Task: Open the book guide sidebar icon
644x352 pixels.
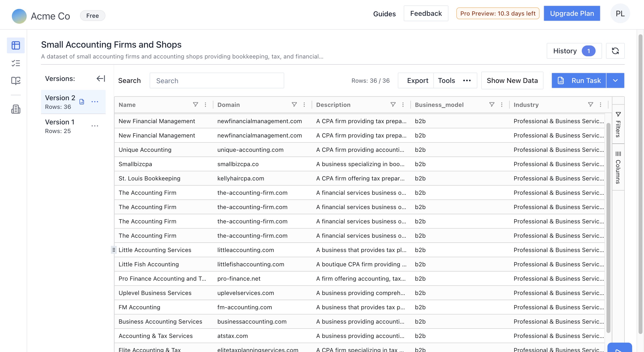Action: pyautogui.click(x=16, y=81)
